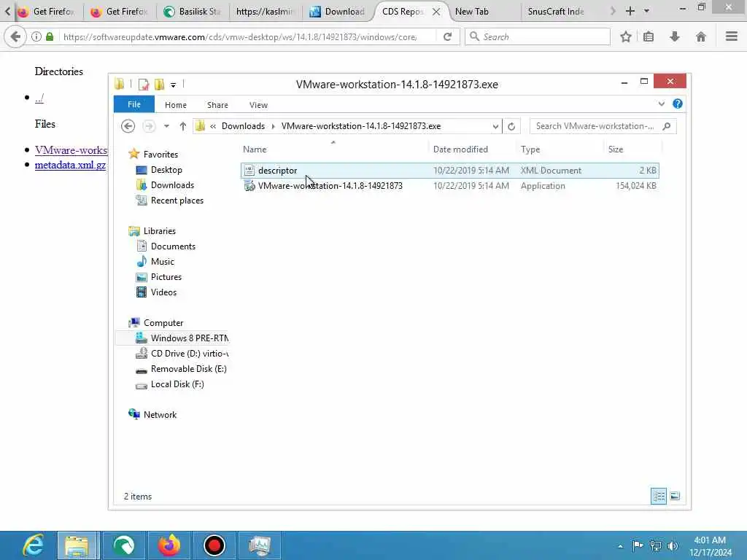Click Firefox back button
Screen dimensions: 747x560
tap(15, 36)
